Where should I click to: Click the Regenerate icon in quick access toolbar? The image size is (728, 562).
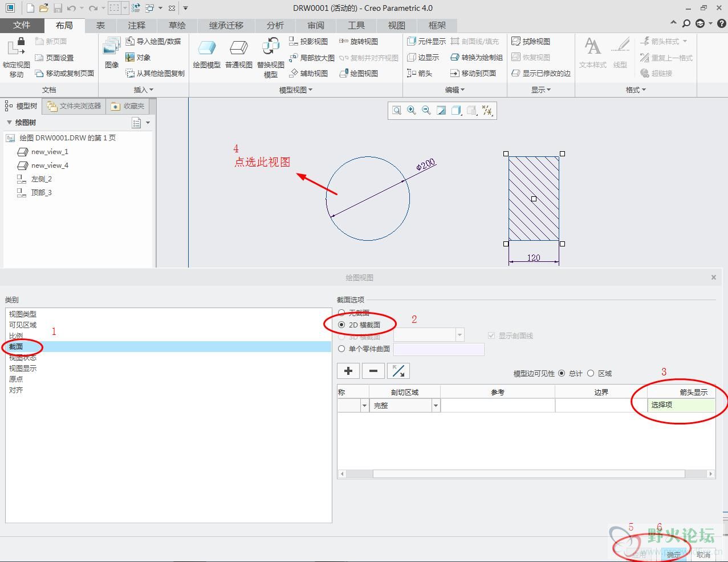click(136, 8)
